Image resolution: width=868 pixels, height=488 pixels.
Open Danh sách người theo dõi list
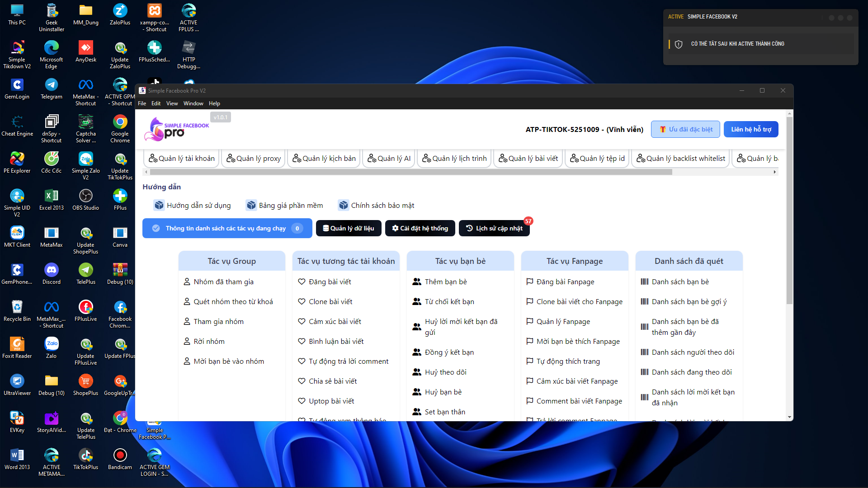coord(687,352)
